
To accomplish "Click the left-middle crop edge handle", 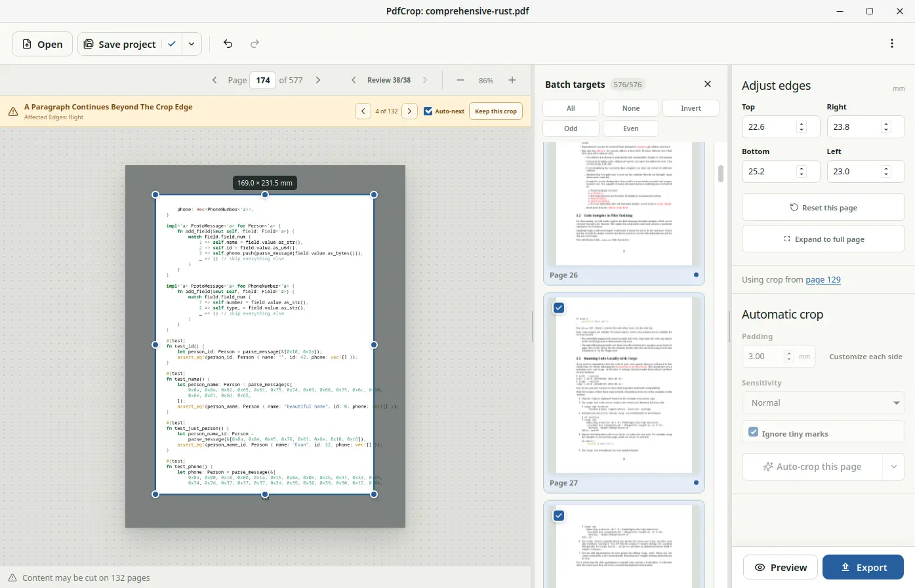I will pyautogui.click(x=155, y=345).
